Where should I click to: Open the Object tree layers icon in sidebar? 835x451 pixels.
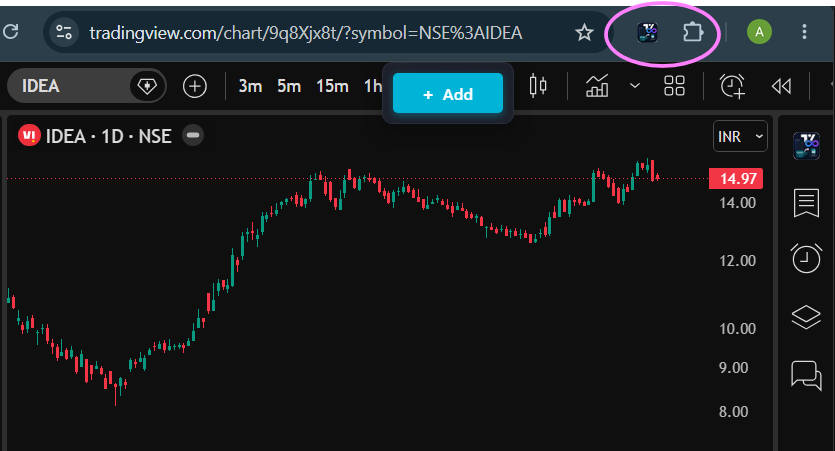806,317
